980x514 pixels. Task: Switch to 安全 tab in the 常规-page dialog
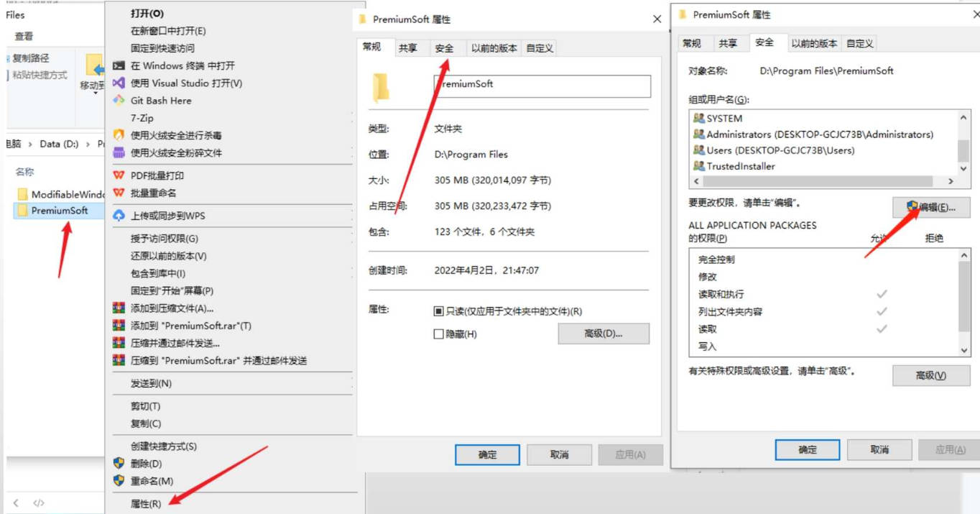[444, 48]
